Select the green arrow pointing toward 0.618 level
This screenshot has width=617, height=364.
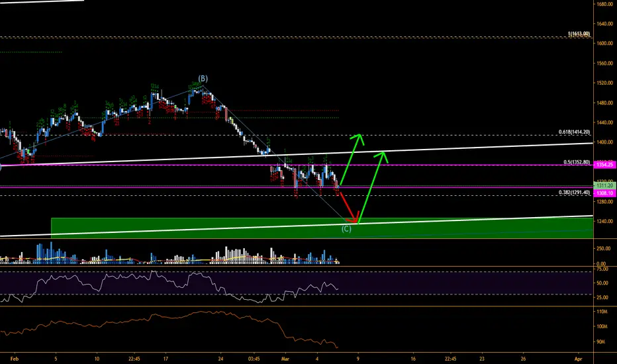352,159
